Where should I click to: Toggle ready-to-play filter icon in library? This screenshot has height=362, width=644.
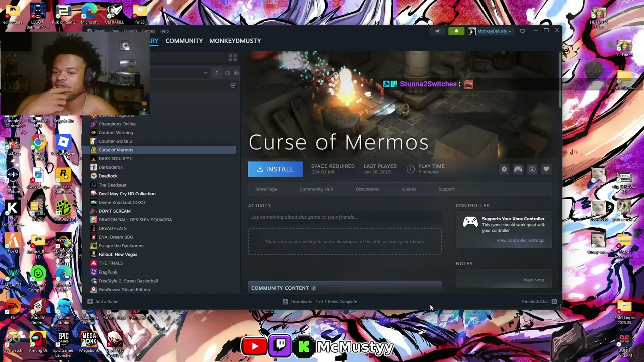tap(236, 73)
